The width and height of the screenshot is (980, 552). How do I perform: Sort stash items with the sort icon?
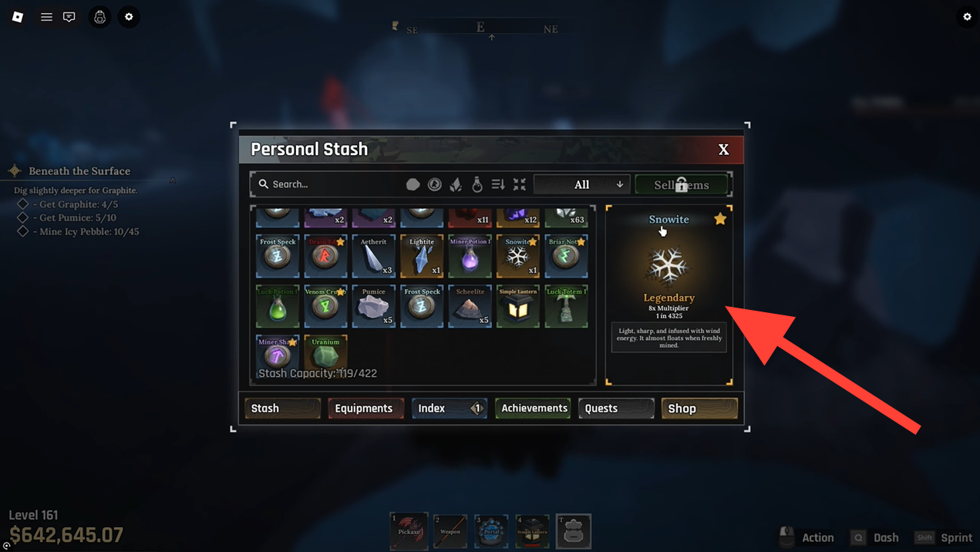(x=498, y=184)
